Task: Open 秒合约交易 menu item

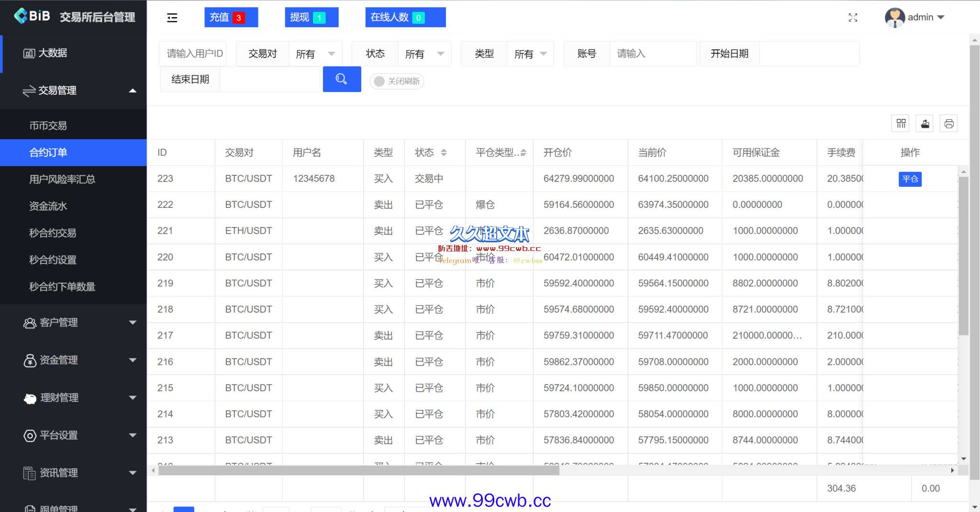Action: 73,233
